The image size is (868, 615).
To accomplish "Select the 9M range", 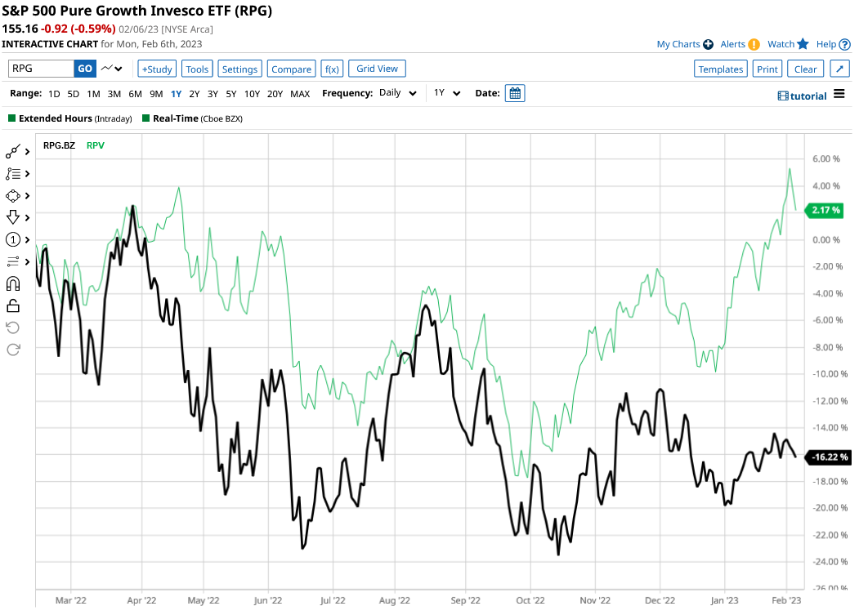I will (x=156, y=94).
